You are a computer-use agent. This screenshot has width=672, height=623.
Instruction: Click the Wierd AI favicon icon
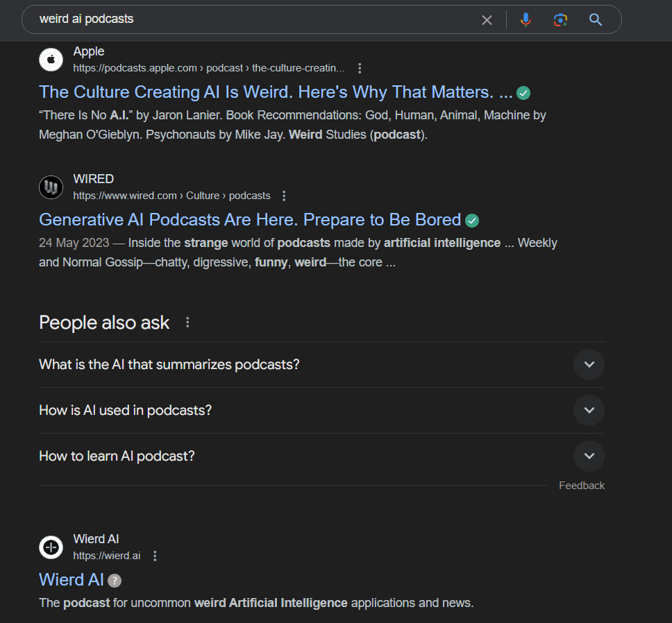(51, 547)
